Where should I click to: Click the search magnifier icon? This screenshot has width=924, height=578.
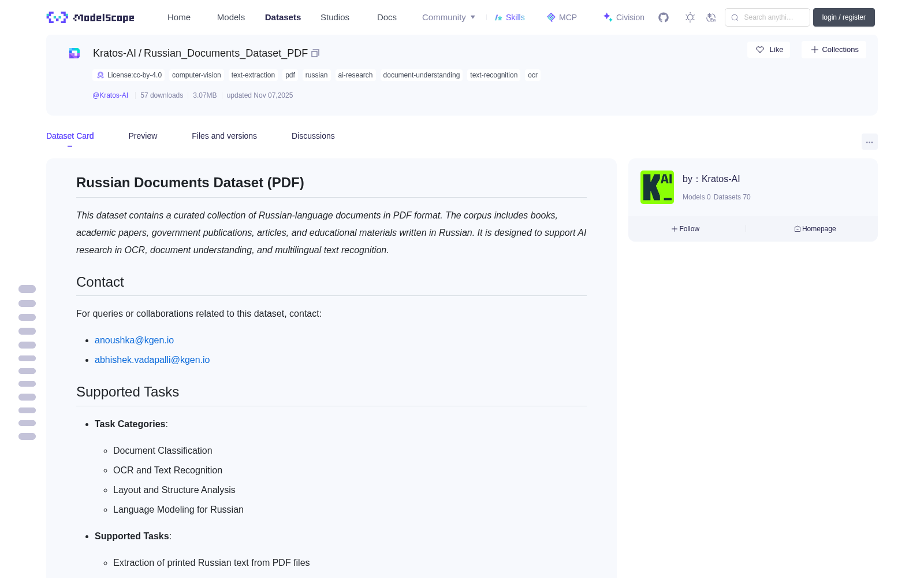(x=735, y=17)
